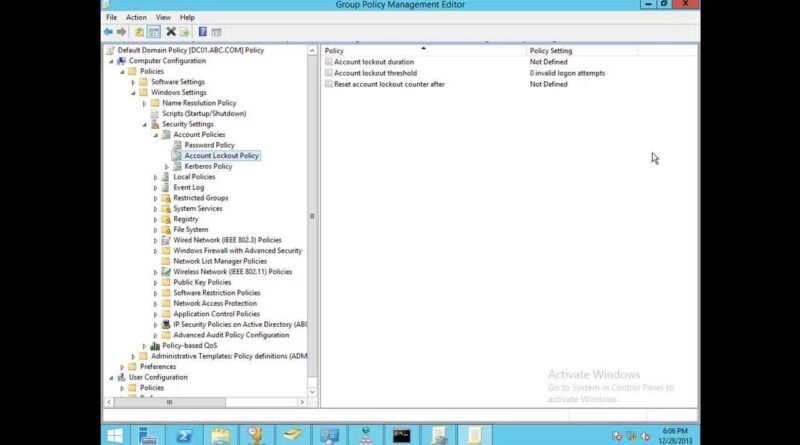Click the tree vertical scrollbar up arrow

(x=312, y=51)
